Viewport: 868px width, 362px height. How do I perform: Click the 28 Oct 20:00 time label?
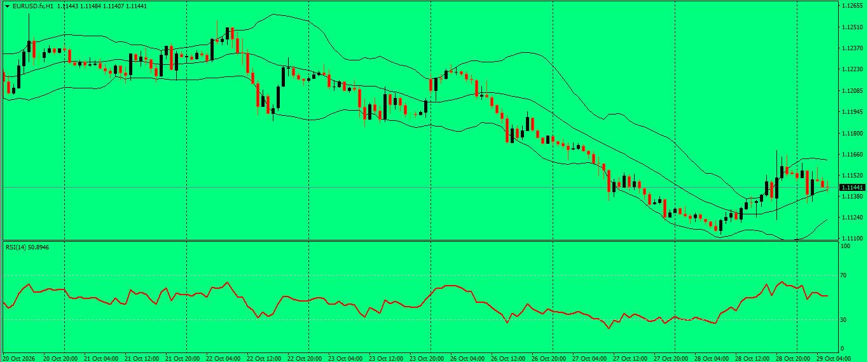pyautogui.click(x=792, y=359)
